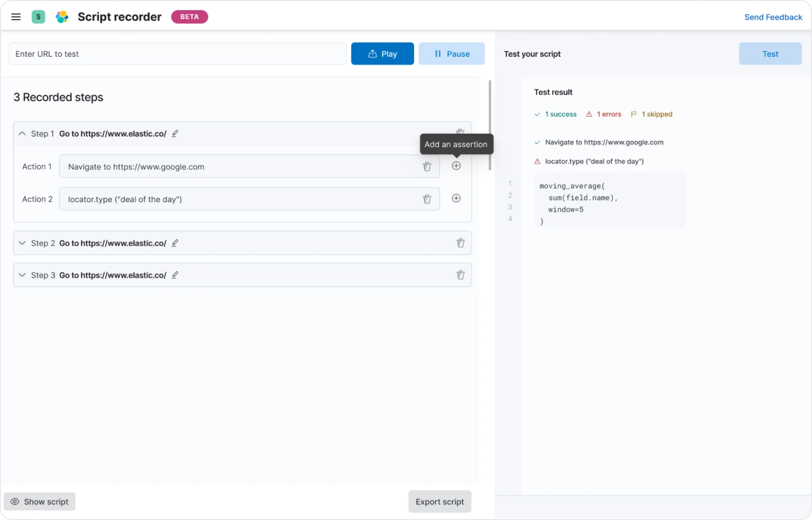Screen dimensions: 812x520
Task: Click the 1 errors result count
Action: (x=603, y=114)
